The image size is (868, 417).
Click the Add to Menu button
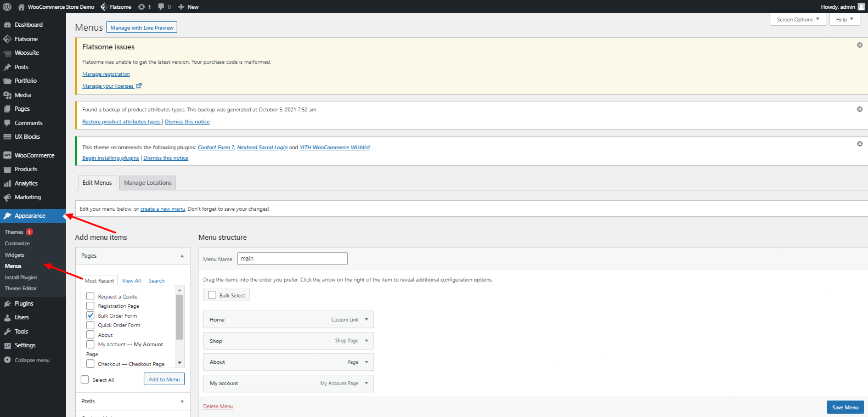(x=164, y=379)
